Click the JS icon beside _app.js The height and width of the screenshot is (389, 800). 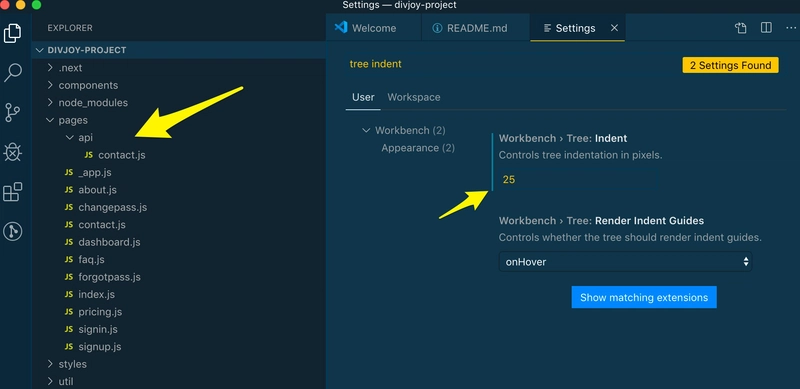[69, 173]
